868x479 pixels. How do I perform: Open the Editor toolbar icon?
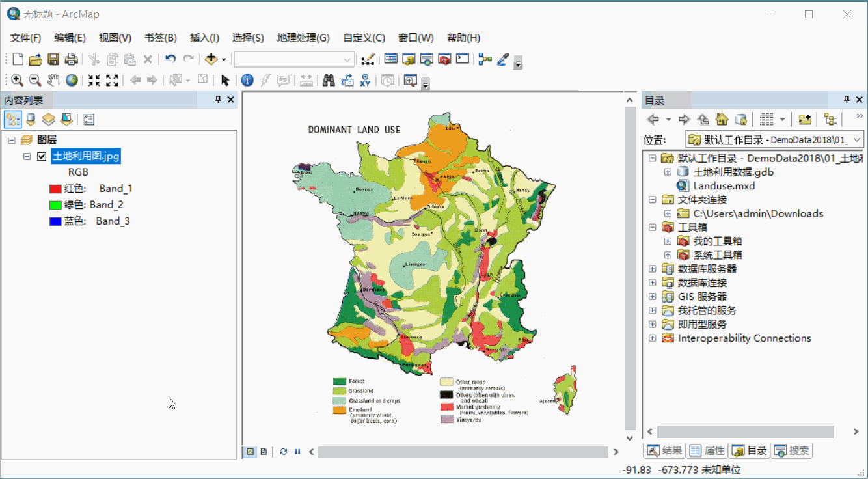pos(368,59)
